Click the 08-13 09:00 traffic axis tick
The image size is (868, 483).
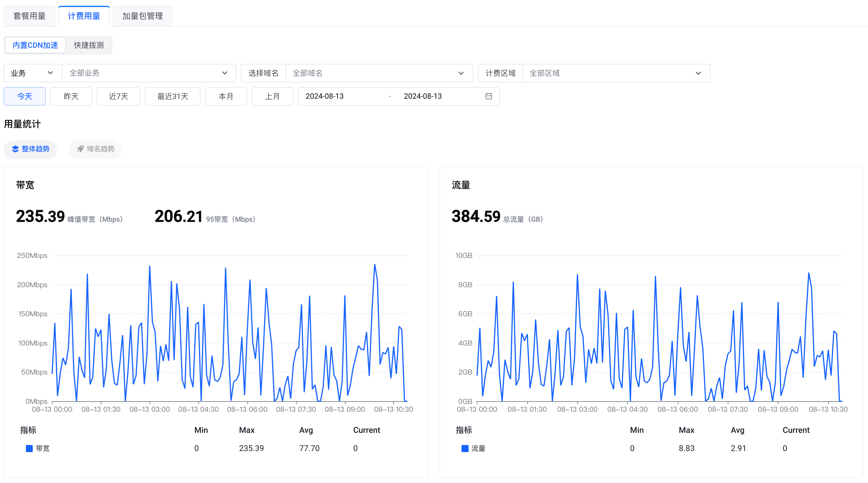click(x=778, y=409)
